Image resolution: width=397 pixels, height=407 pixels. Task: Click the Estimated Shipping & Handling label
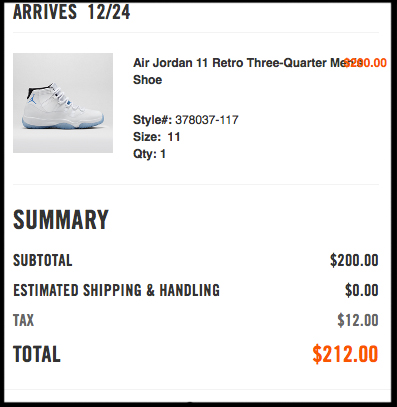pyautogui.click(x=116, y=290)
